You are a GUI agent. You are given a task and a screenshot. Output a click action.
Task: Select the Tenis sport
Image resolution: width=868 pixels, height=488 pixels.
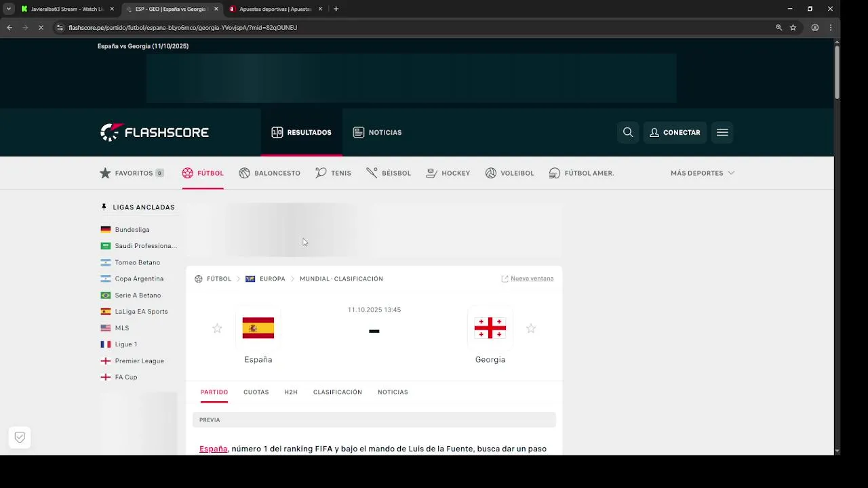pos(333,173)
